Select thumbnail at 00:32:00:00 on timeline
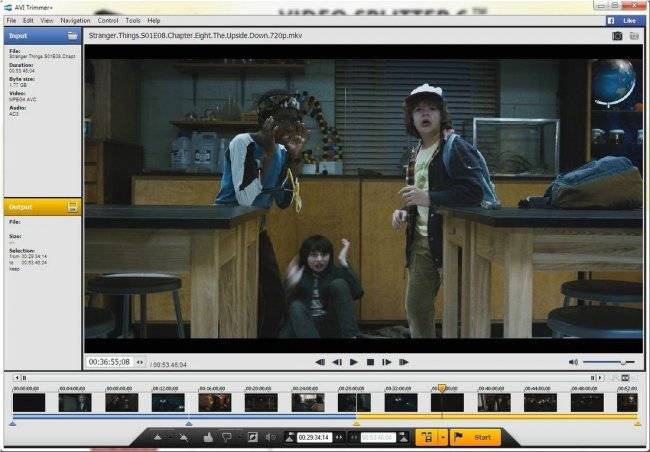 point(401,403)
